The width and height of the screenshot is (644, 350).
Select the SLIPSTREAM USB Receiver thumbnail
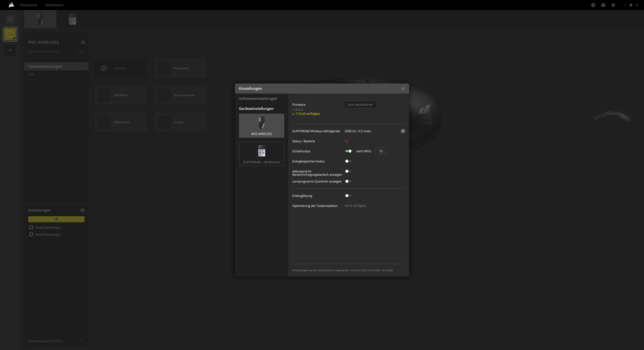[x=261, y=154]
